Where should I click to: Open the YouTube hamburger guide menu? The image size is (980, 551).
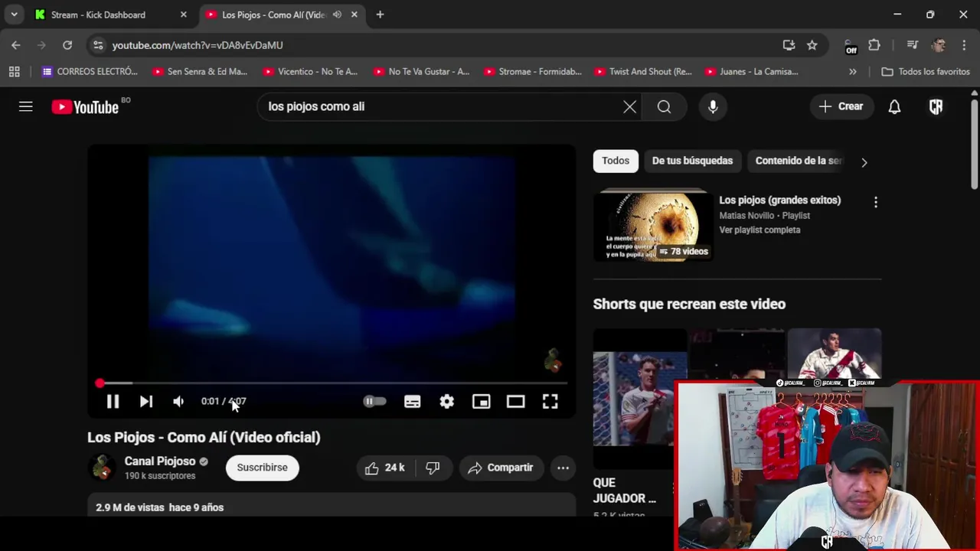(x=26, y=107)
